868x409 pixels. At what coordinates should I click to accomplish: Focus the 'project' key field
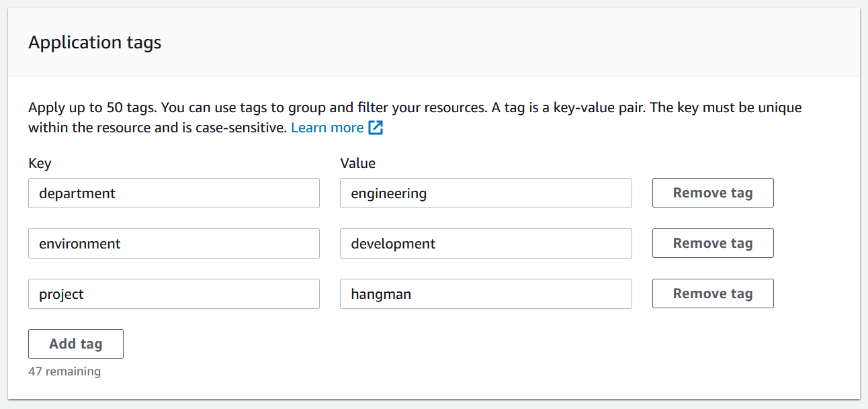[x=173, y=294]
